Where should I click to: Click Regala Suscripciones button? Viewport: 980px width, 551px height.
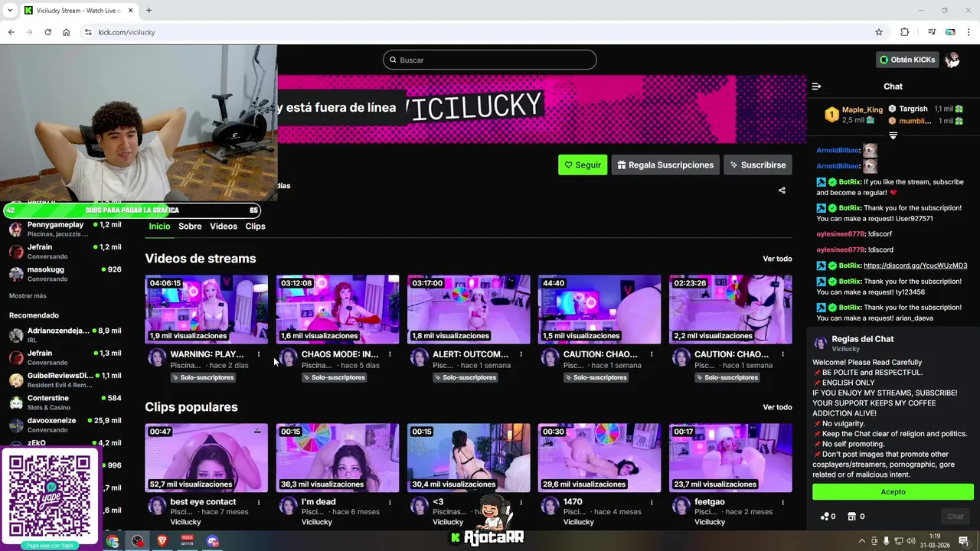click(665, 165)
